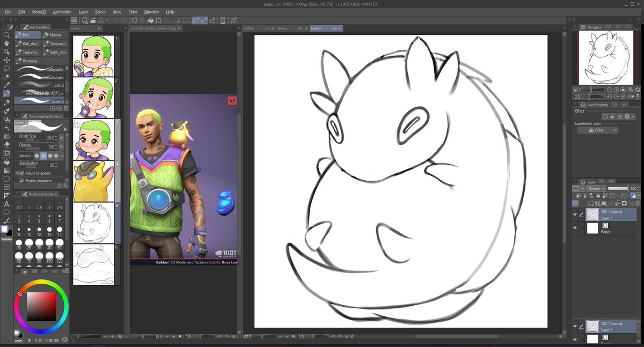The height and width of the screenshot is (347, 644).
Task: Toggle snap to grid in command bar
Action: (213, 20)
